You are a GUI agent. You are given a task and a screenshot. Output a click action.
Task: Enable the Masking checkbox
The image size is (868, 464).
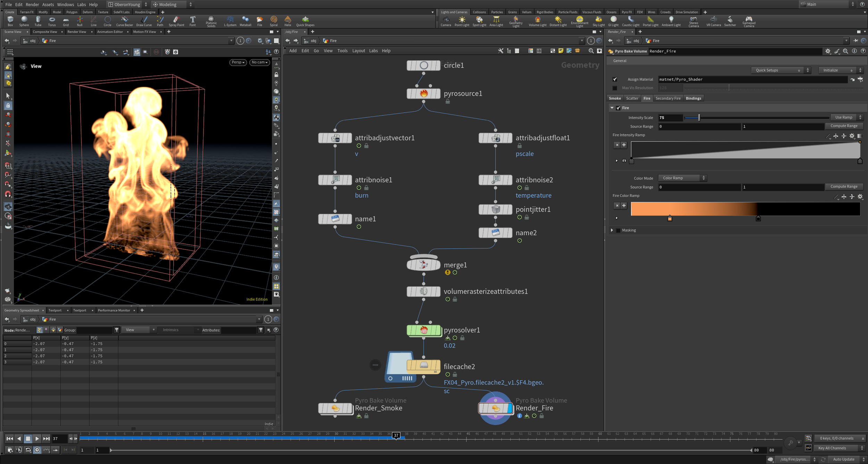[618, 230]
